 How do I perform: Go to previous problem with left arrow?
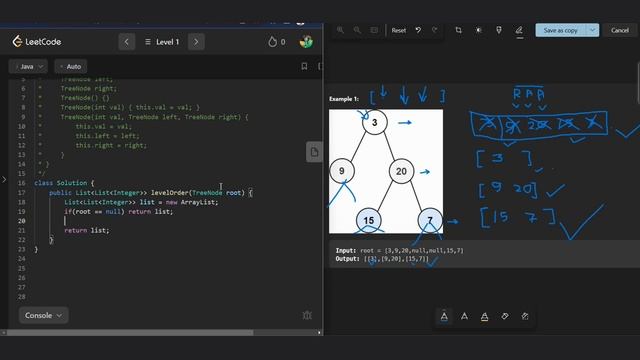[127, 42]
